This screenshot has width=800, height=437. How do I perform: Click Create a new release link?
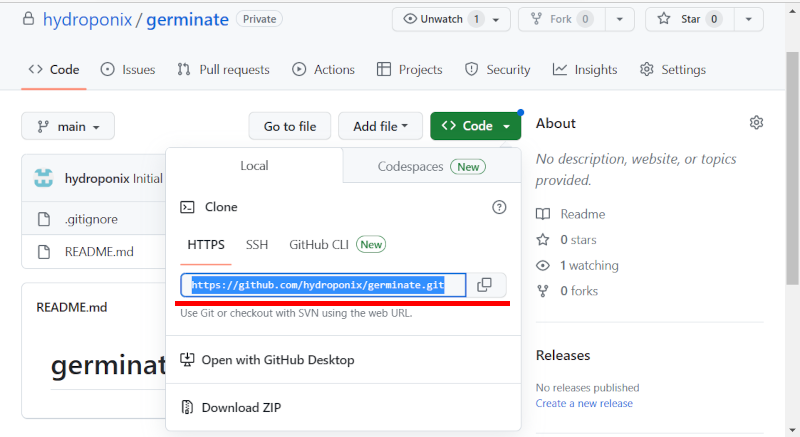click(x=584, y=403)
